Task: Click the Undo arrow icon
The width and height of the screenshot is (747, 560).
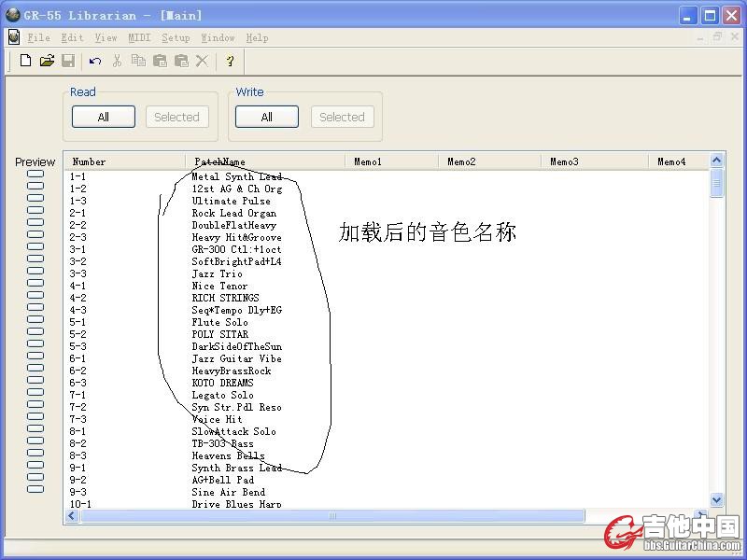Action: [95, 61]
